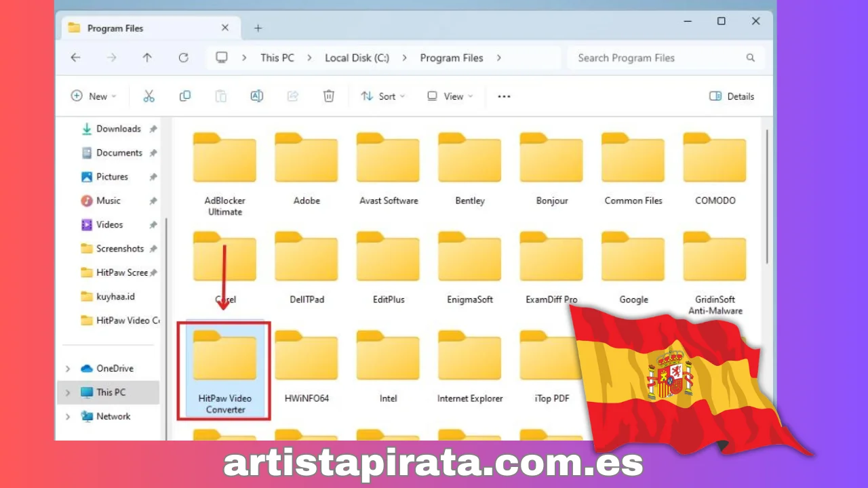This screenshot has height=488, width=868.
Task: Select the Google folder
Action: point(633,268)
